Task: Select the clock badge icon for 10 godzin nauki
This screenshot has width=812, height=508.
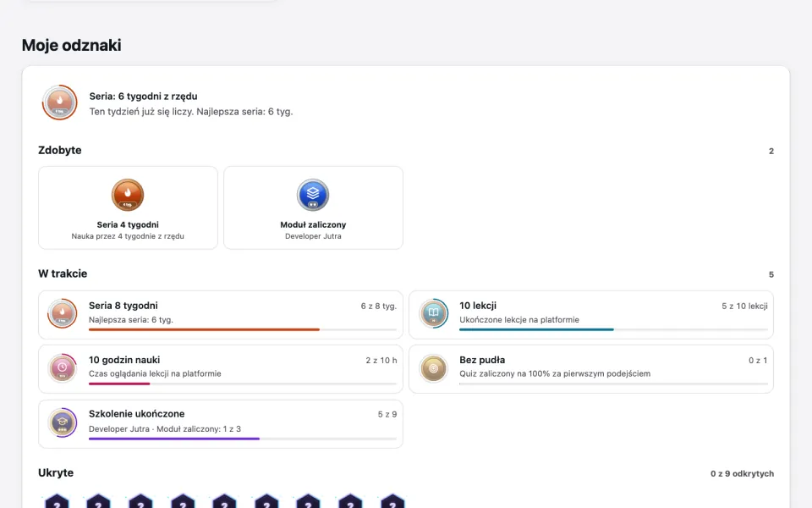Action: pyautogui.click(x=62, y=368)
